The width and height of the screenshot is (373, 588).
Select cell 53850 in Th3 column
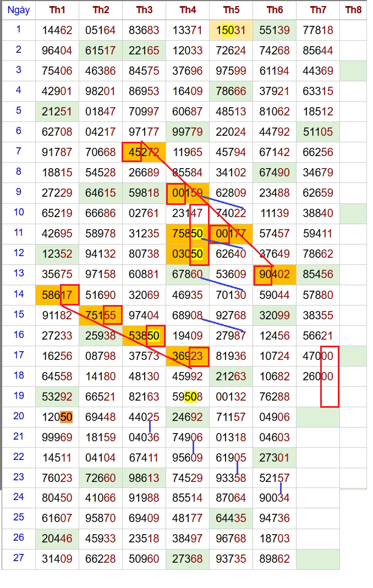point(144,336)
